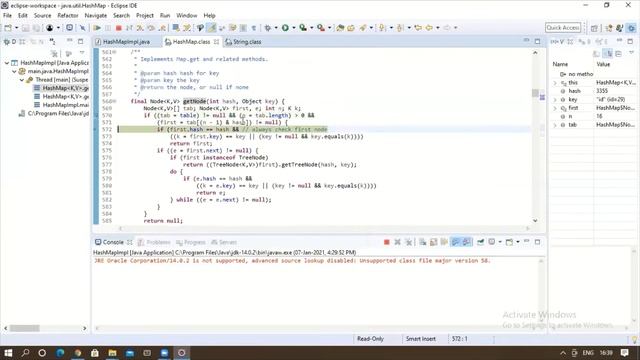Toggle Skip All Breakpoints
640x360 pixels.
(82, 28)
